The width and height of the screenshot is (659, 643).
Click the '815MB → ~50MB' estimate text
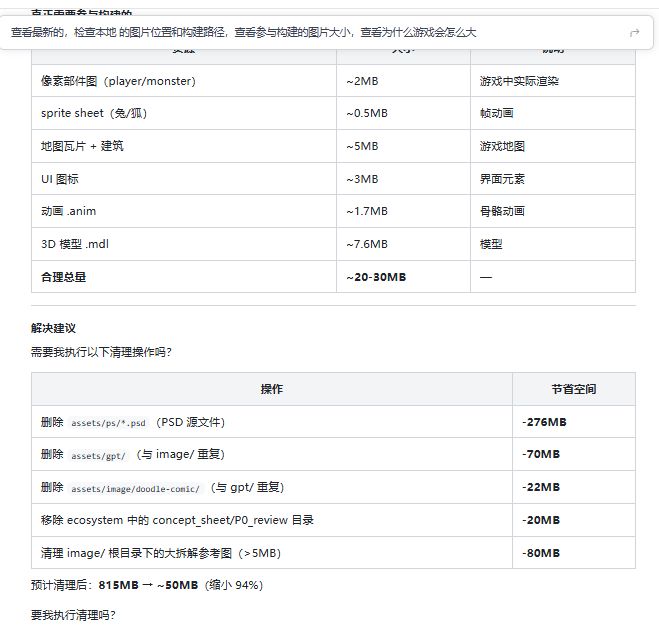(148, 585)
